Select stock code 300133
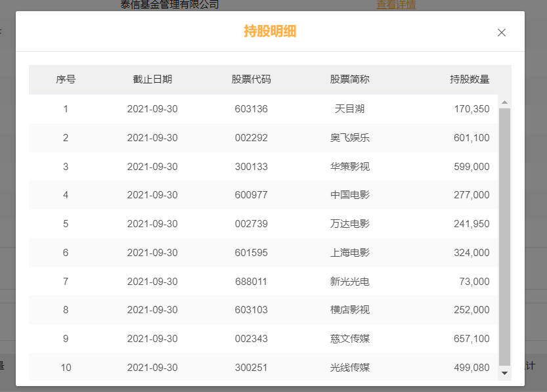547x392 pixels. click(251, 167)
